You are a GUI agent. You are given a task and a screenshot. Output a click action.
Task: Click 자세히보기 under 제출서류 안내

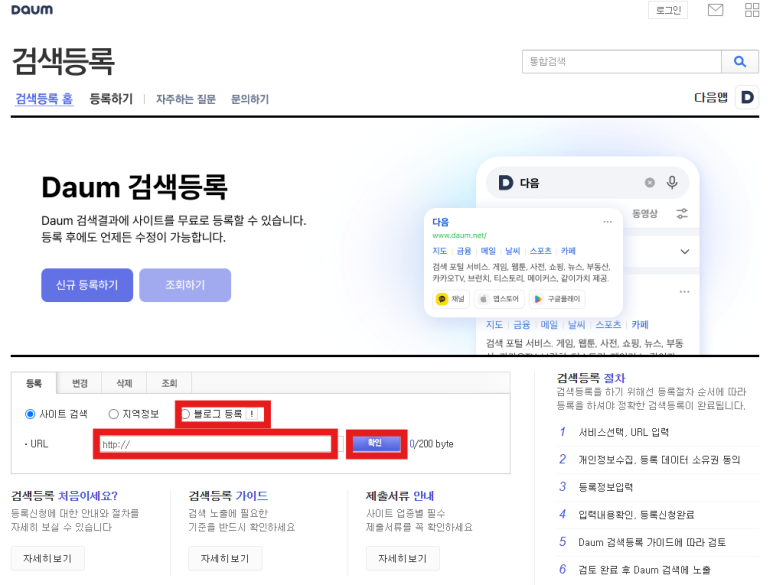402,558
